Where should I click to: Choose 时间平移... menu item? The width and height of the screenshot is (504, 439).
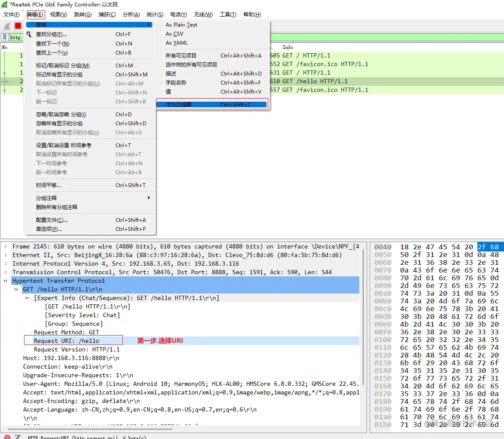89,185
